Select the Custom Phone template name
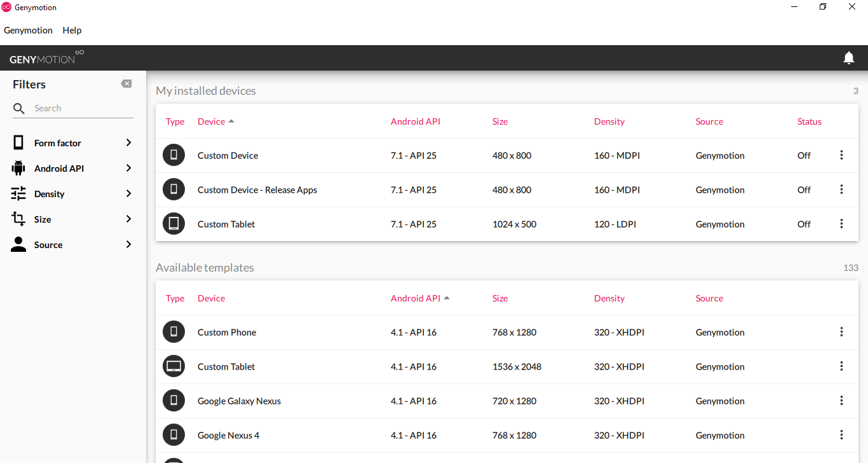Viewport: 868px width, 463px height. tap(227, 332)
